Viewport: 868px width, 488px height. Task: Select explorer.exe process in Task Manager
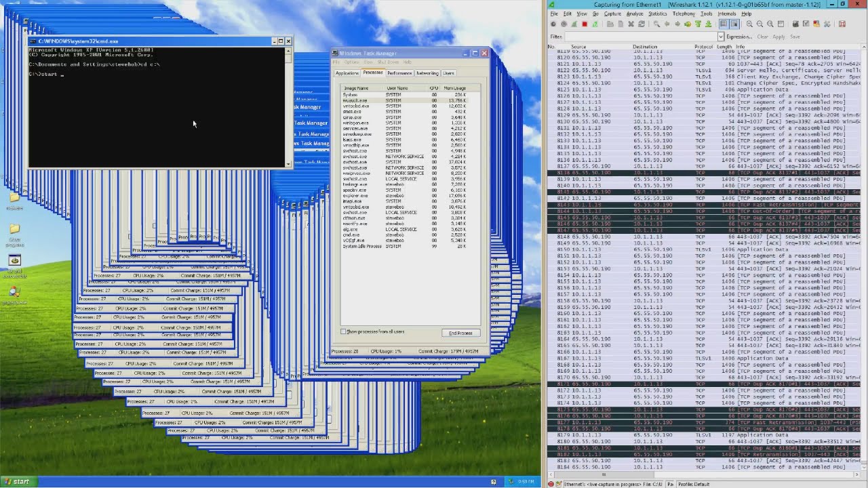click(405, 196)
